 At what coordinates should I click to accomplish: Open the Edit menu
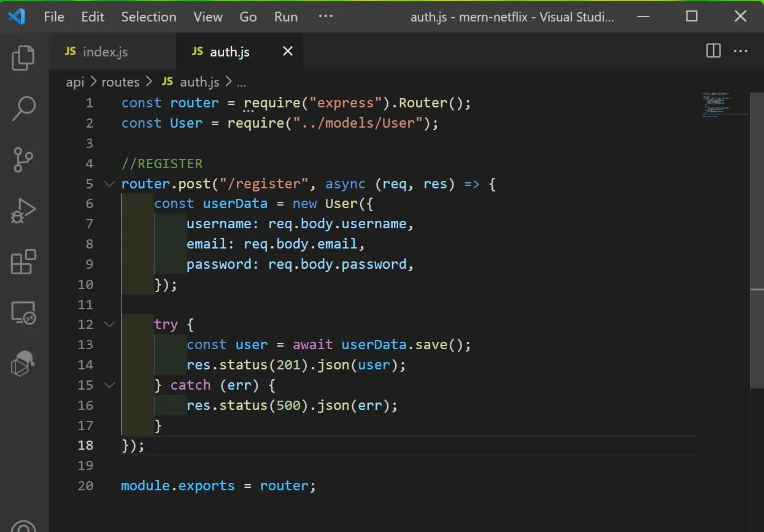[93, 17]
